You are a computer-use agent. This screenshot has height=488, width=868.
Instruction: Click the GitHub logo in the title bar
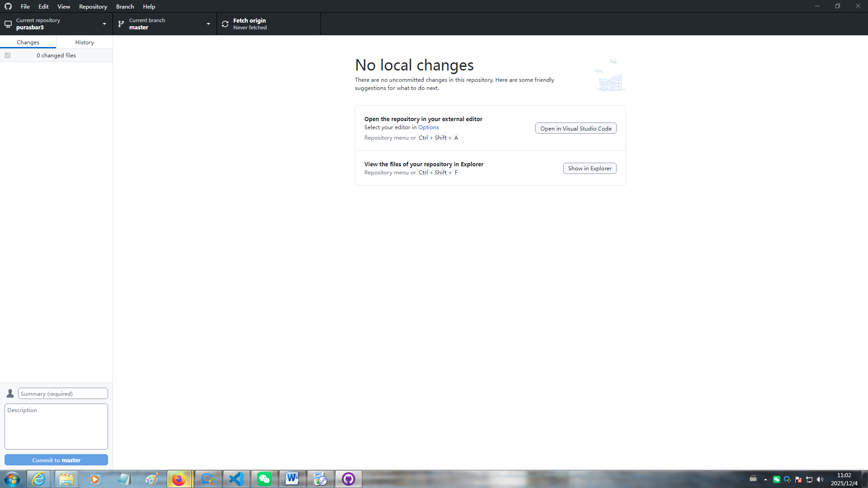tap(8, 6)
